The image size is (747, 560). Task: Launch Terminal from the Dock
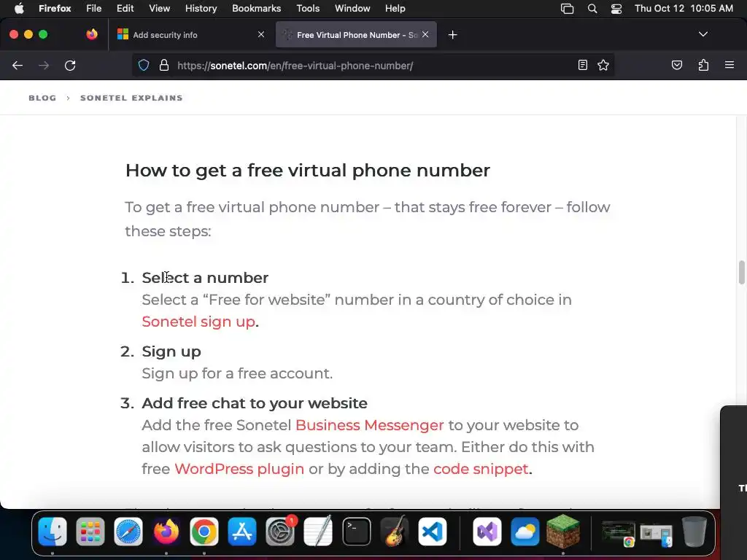click(356, 532)
